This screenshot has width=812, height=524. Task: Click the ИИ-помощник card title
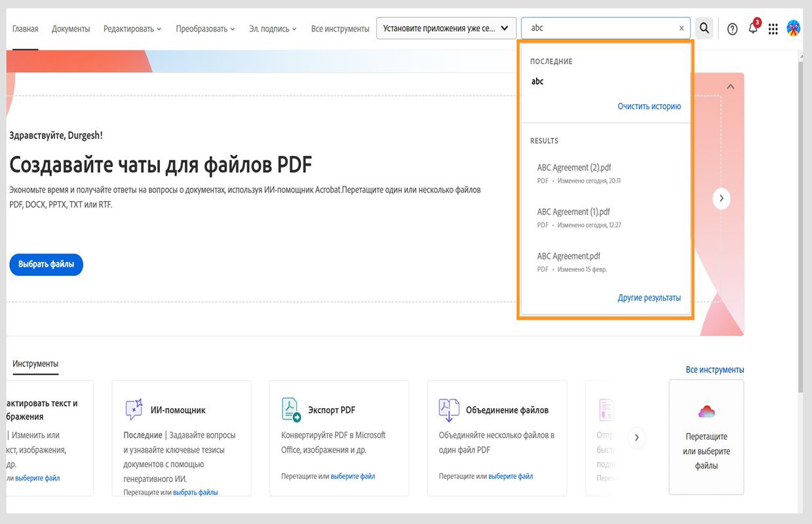click(178, 410)
